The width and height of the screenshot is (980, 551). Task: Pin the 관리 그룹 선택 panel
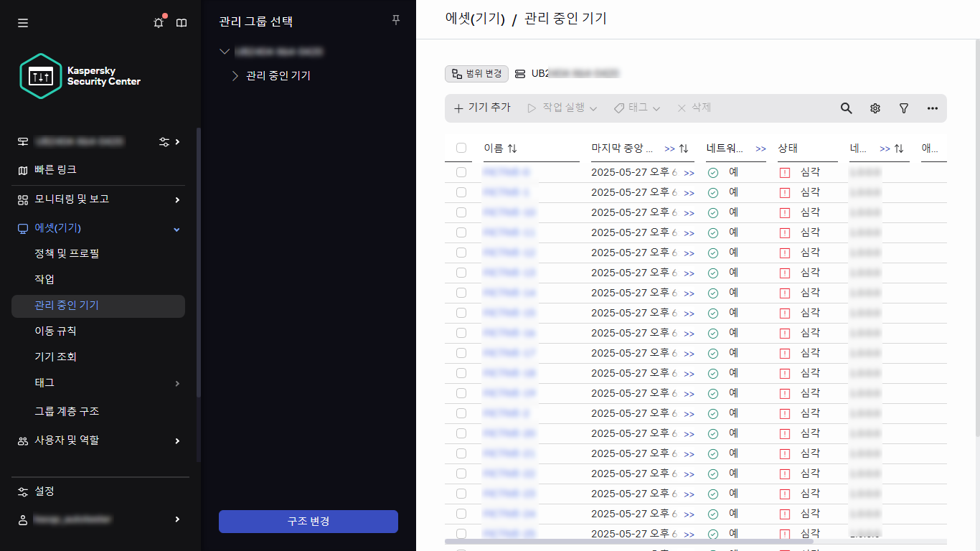[x=395, y=20]
